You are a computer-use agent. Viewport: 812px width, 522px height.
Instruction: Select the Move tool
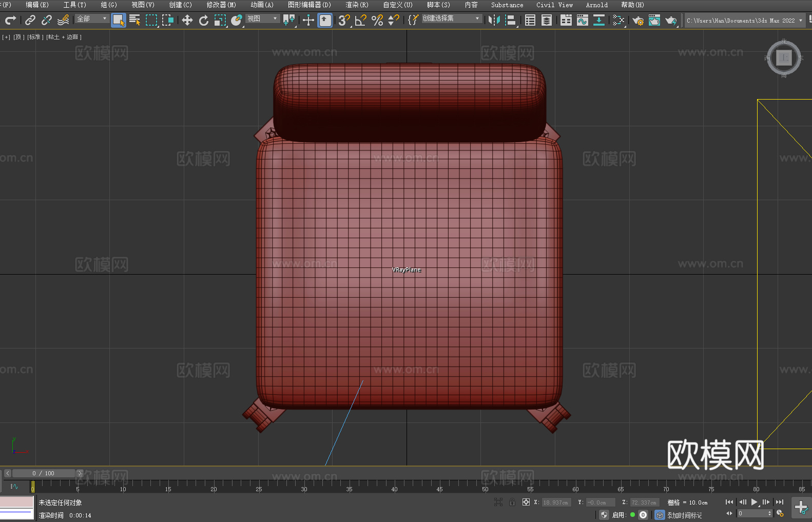(187, 20)
